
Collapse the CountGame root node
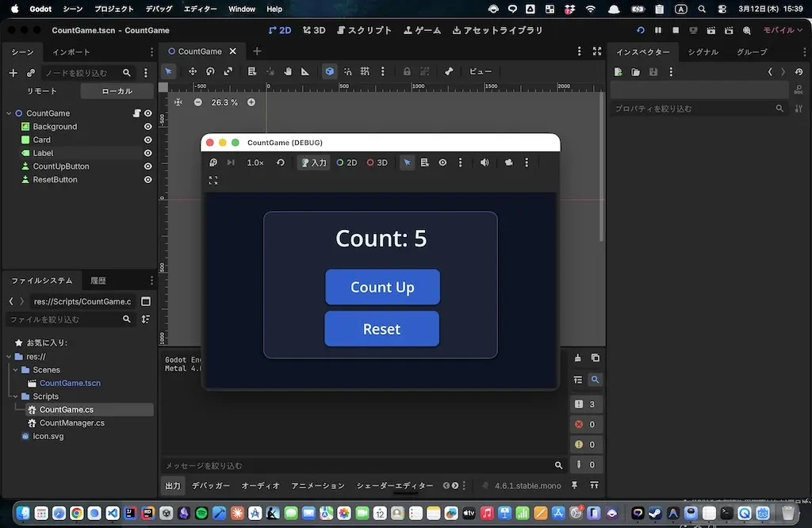[x=9, y=113]
